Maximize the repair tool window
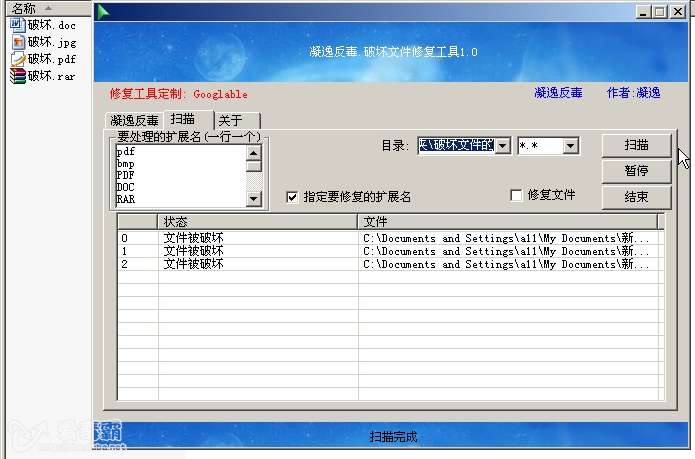The image size is (695, 459). tap(660, 12)
